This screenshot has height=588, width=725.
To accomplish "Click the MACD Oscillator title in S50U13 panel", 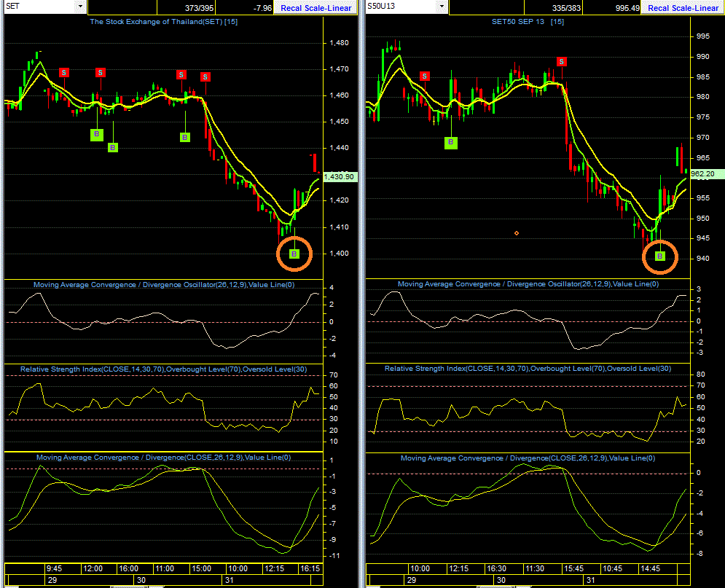I will click(528, 284).
